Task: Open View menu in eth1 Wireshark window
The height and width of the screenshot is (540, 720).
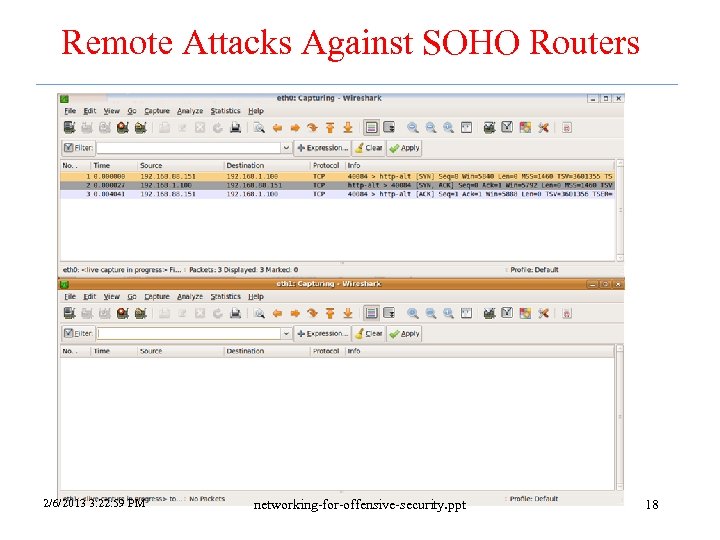Action: tap(111, 297)
